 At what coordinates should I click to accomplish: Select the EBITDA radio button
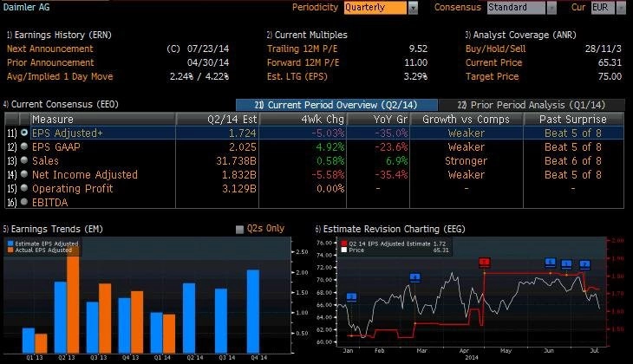24,202
